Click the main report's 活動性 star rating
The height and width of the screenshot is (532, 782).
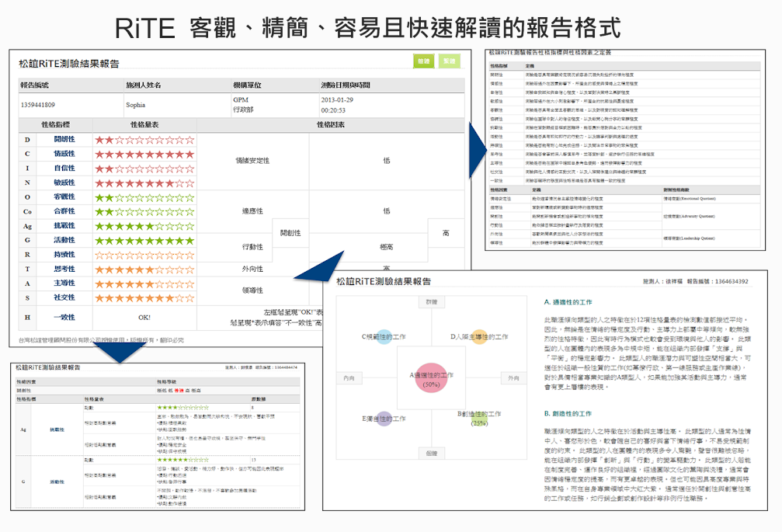click(144, 241)
